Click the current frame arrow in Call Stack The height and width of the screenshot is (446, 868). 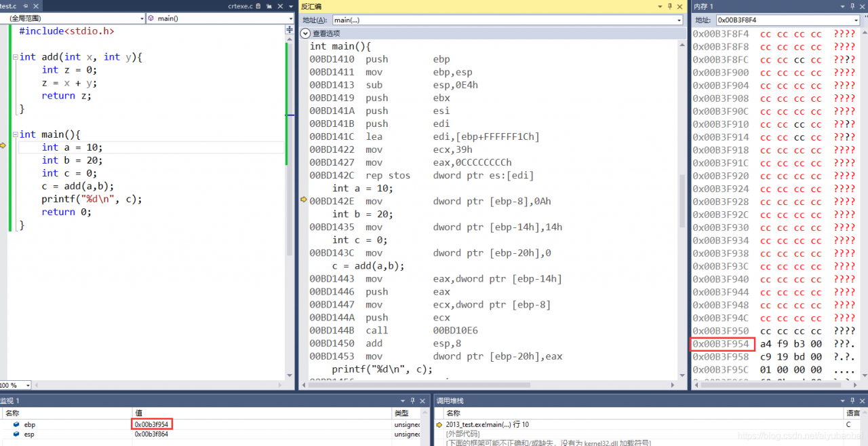point(439,424)
